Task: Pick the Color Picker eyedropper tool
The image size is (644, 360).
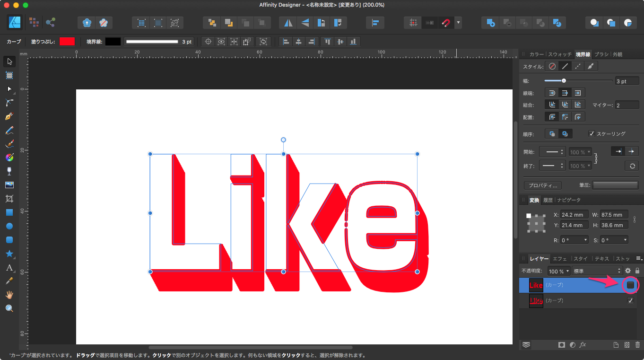Action: pyautogui.click(x=9, y=281)
